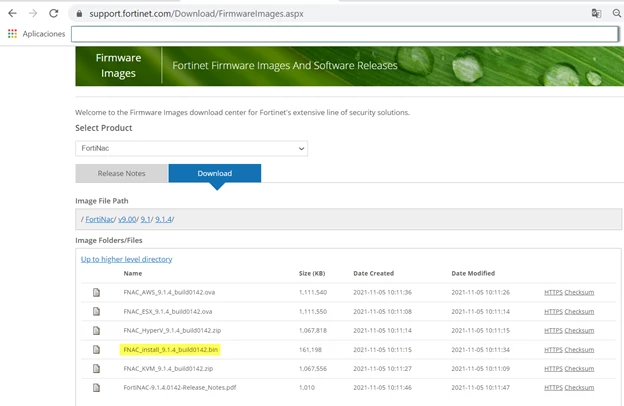Click created date 2021-11-05 10:11:46
Image resolution: width=624 pixels, height=406 pixels.
click(x=382, y=388)
